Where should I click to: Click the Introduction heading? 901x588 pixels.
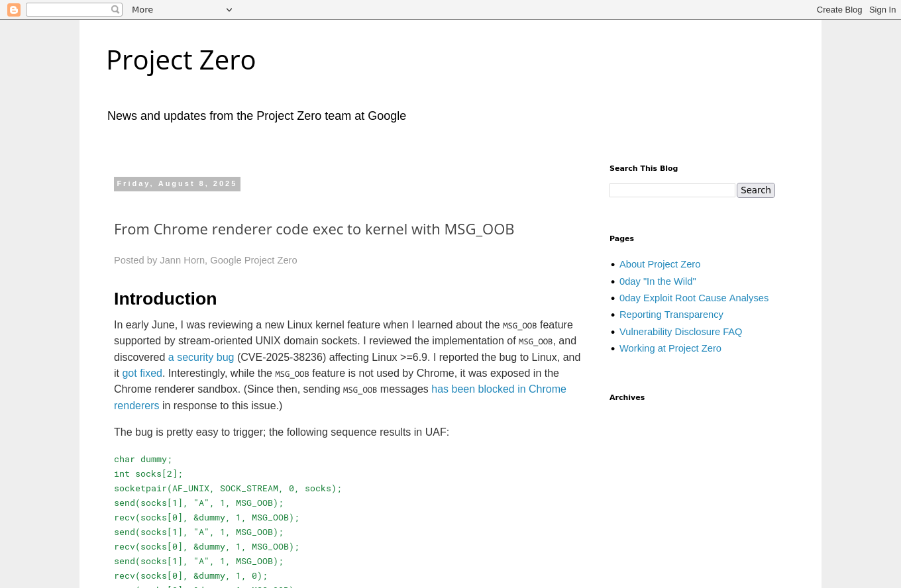click(166, 299)
